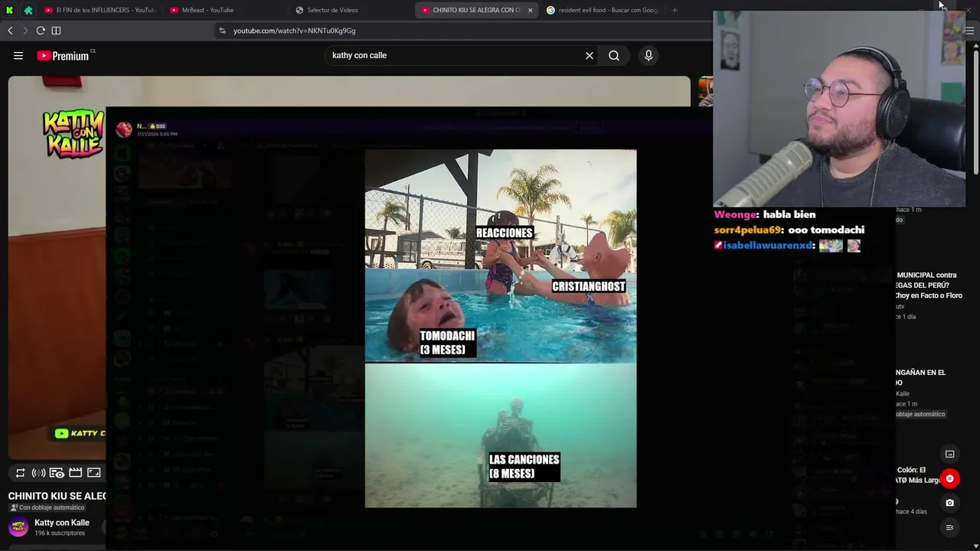
Task: Click the fullscreen frame icon below video
Action: [93, 473]
